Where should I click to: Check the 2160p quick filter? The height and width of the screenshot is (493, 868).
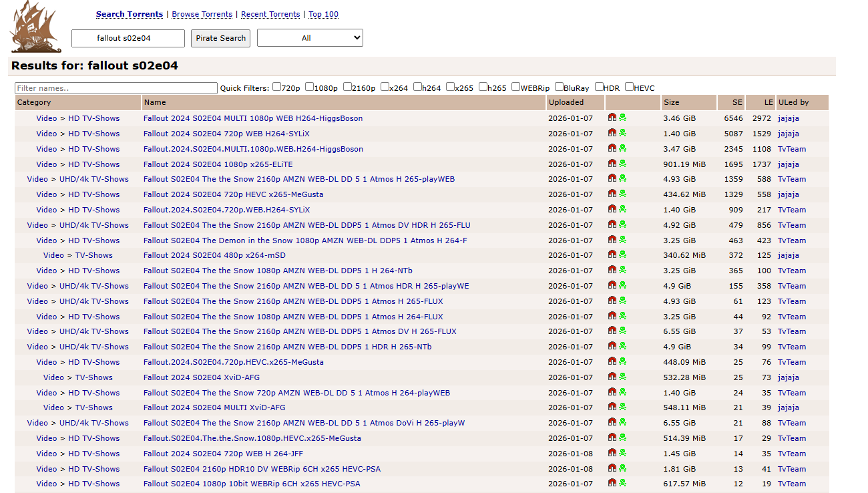click(348, 87)
